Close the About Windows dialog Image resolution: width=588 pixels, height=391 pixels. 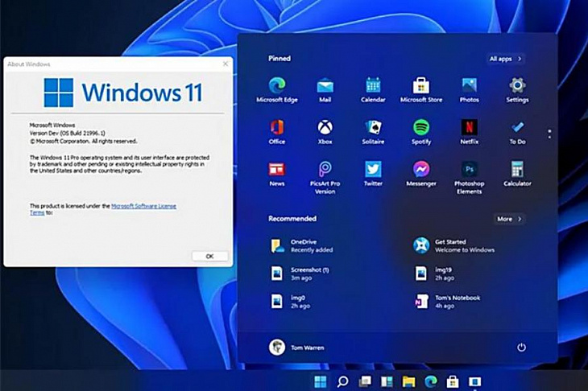tap(226, 64)
